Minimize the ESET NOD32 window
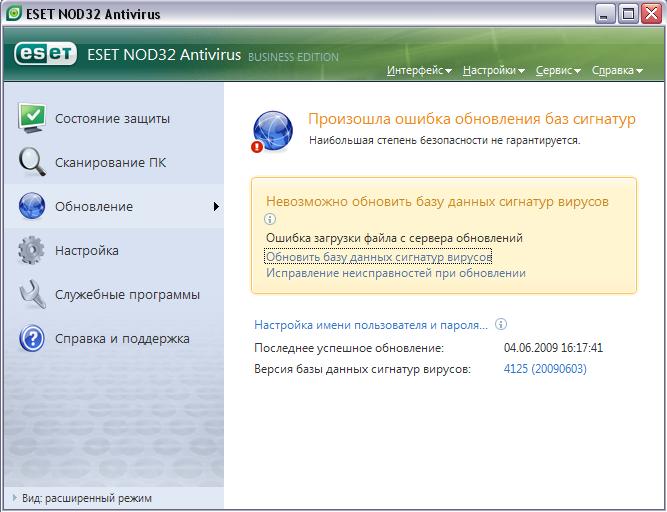The height and width of the screenshot is (512, 667). (605, 14)
